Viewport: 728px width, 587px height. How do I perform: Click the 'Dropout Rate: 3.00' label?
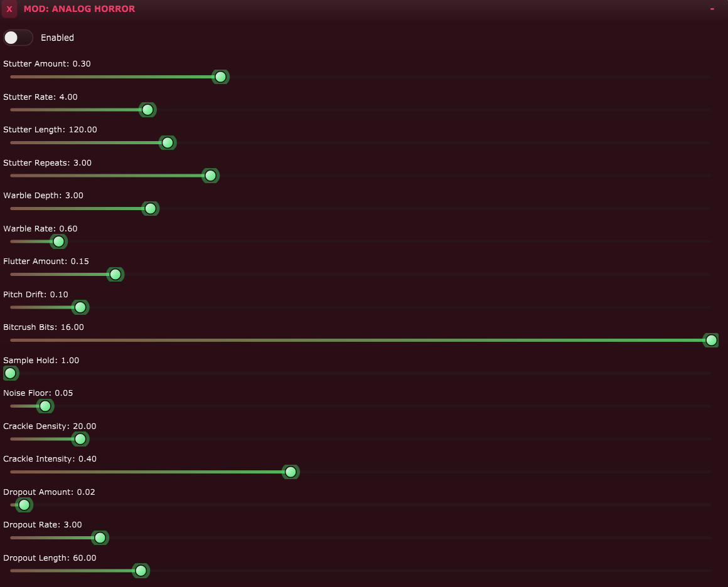[x=43, y=526]
